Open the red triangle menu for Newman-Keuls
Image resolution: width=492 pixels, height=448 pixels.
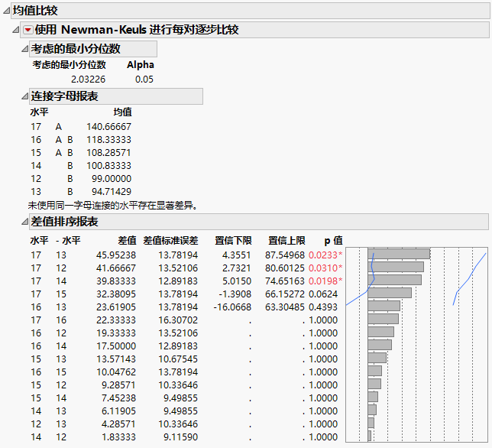[28, 30]
